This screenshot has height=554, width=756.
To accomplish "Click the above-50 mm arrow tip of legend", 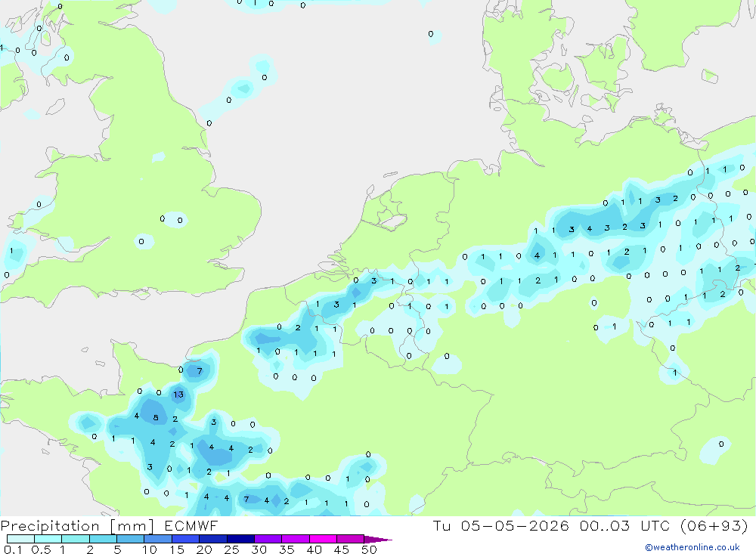I will (379, 540).
